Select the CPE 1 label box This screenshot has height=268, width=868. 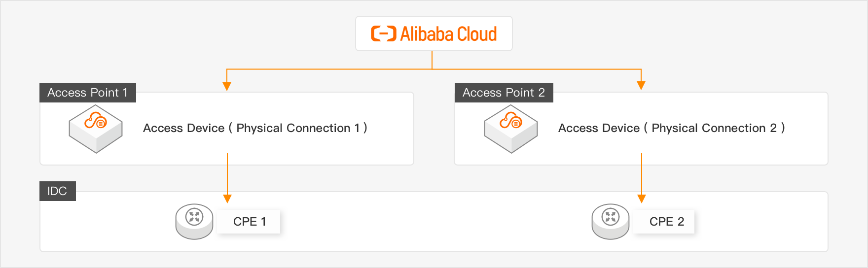(249, 222)
